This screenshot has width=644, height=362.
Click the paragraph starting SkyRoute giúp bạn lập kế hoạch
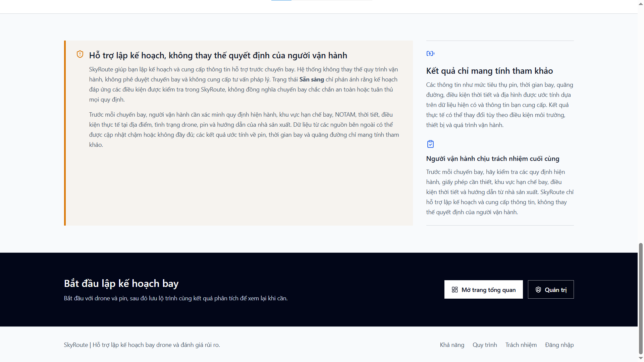point(244,84)
